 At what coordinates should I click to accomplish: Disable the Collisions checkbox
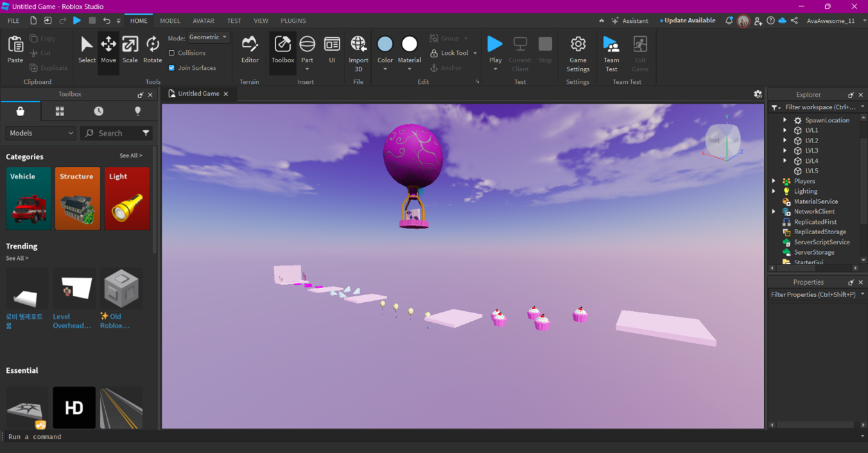tap(171, 53)
